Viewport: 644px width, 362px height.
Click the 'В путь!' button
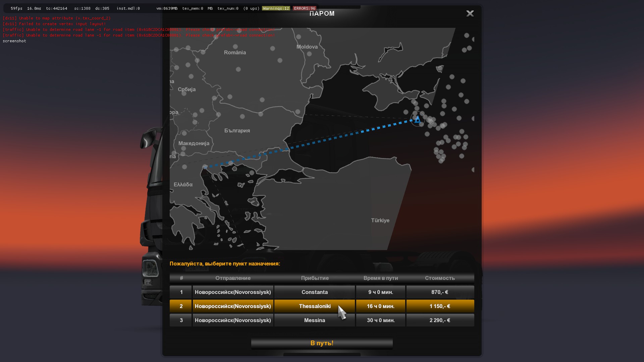pyautogui.click(x=322, y=343)
